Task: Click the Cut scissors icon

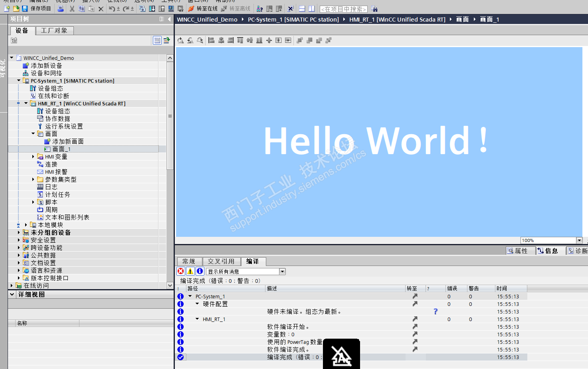Action: pos(72,8)
